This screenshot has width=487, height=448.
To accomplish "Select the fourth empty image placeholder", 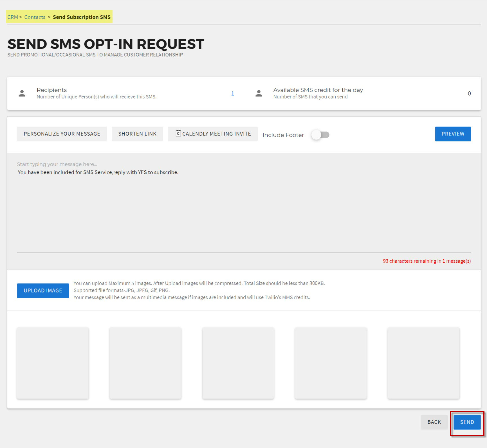I will (x=331, y=363).
